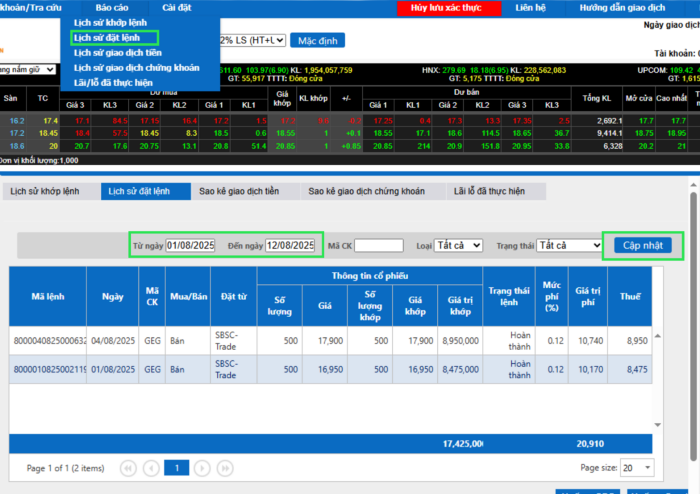The width and height of the screenshot is (700, 494).
Task: Click the Hủy lưu xác thực button
Action: [449, 8]
